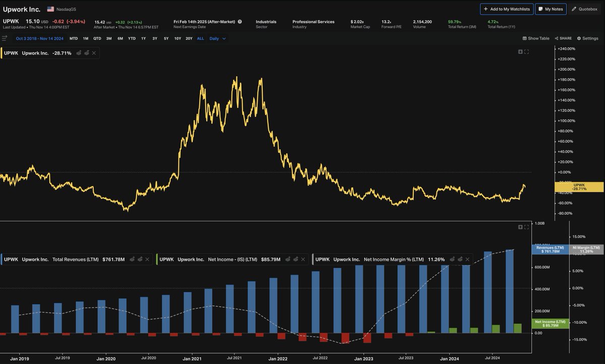Click the $2.02B Market Cap value

point(358,22)
